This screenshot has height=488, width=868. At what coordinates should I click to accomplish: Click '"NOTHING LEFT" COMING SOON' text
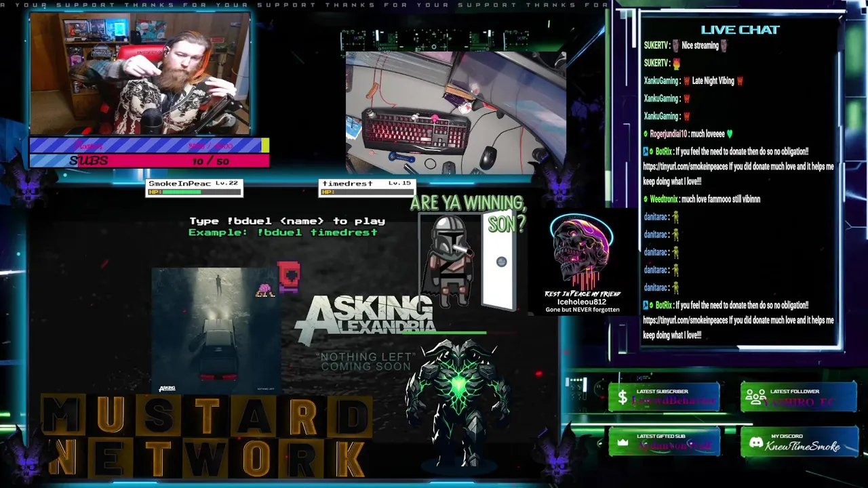pyautogui.click(x=366, y=361)
